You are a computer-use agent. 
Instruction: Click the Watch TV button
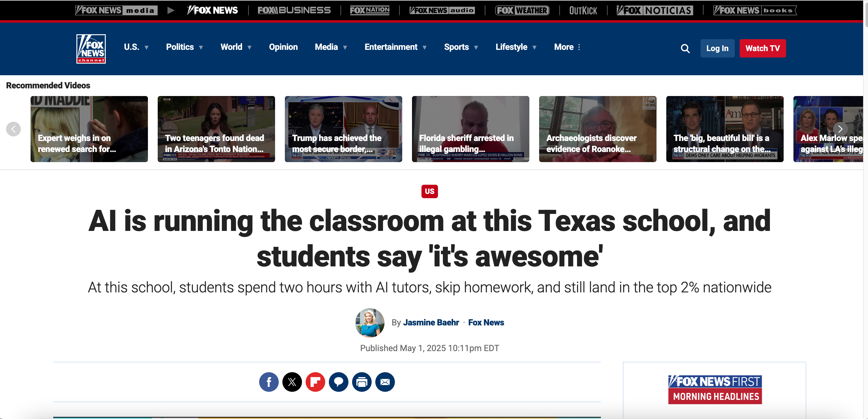coord(763,49)
